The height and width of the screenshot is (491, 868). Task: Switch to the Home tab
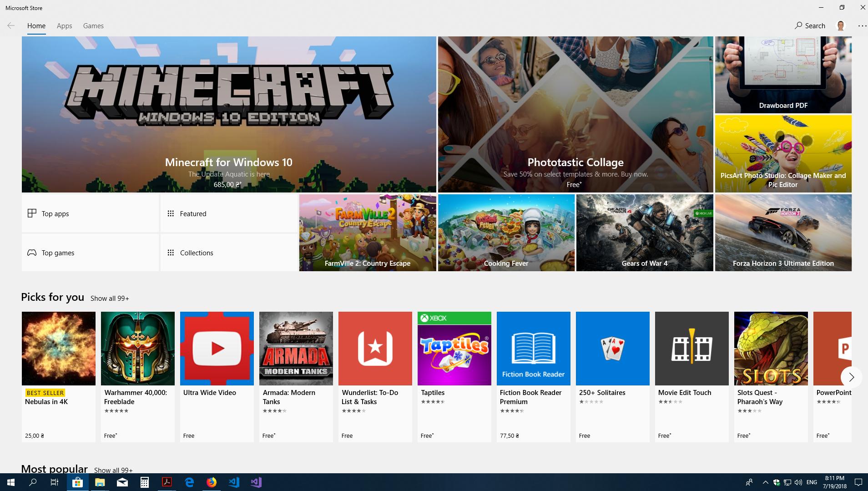36,26
